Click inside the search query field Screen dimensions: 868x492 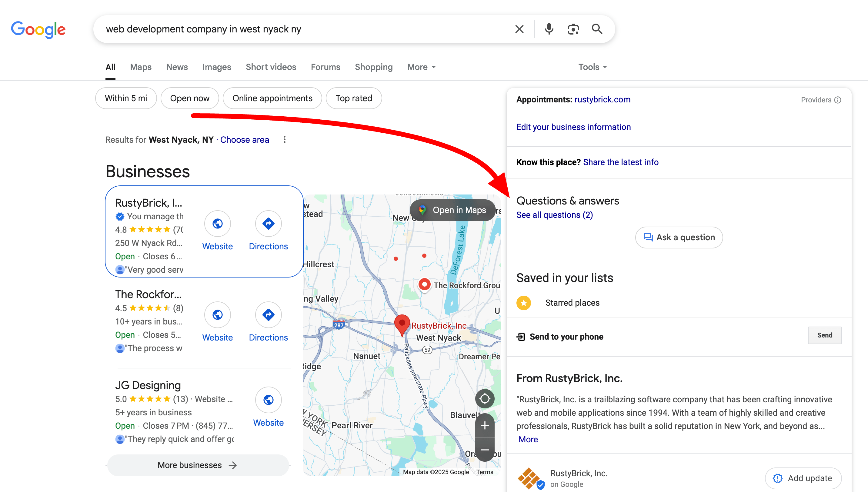point(304,29)
